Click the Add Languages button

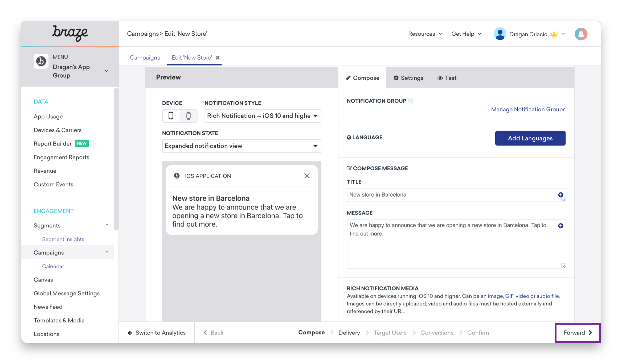tap(530, 138)
